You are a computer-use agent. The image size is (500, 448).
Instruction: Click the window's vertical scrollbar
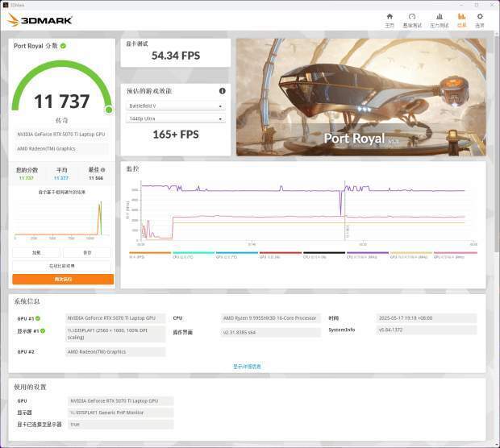pos(497,142)
